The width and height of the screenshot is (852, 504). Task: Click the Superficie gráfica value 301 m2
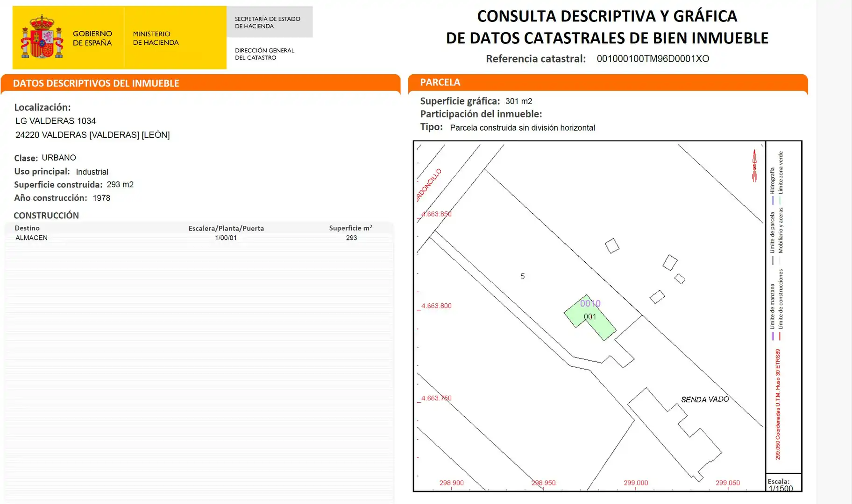pos(518,101)
